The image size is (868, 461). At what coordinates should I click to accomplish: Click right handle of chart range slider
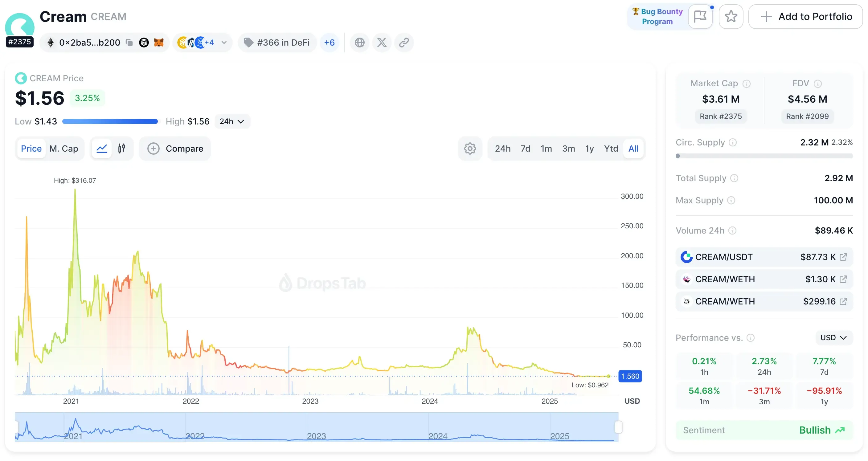[618, 427]
